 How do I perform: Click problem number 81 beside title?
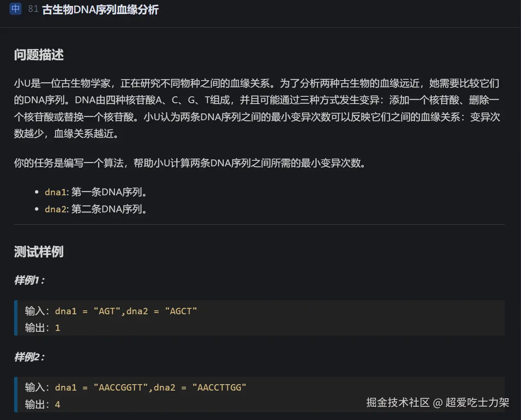(33, 9)
